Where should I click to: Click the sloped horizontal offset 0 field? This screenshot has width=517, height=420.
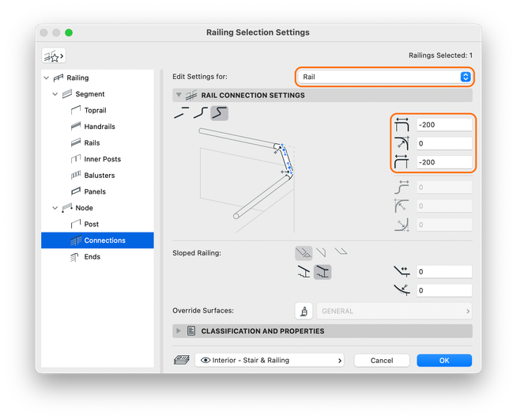[x=444, y=271]
